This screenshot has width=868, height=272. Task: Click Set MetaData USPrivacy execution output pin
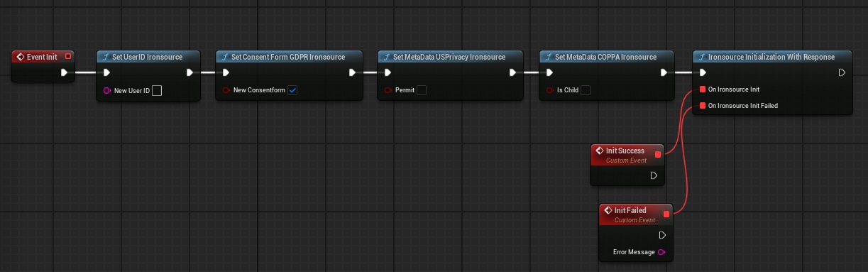pyautogui.click(x=513, y=72)
